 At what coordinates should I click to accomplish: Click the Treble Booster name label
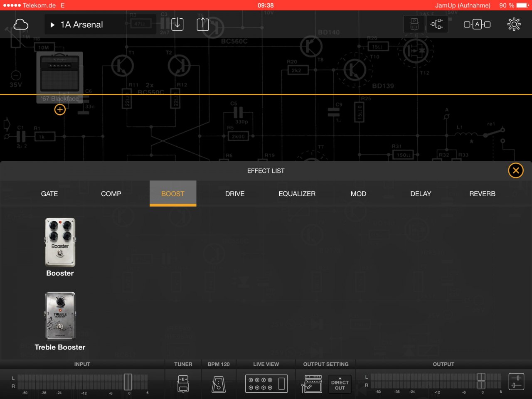(x=60, y=347)
